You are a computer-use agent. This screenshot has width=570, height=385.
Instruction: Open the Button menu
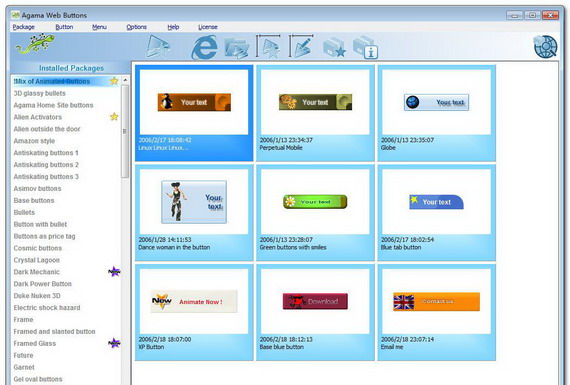tap(64, 27)
